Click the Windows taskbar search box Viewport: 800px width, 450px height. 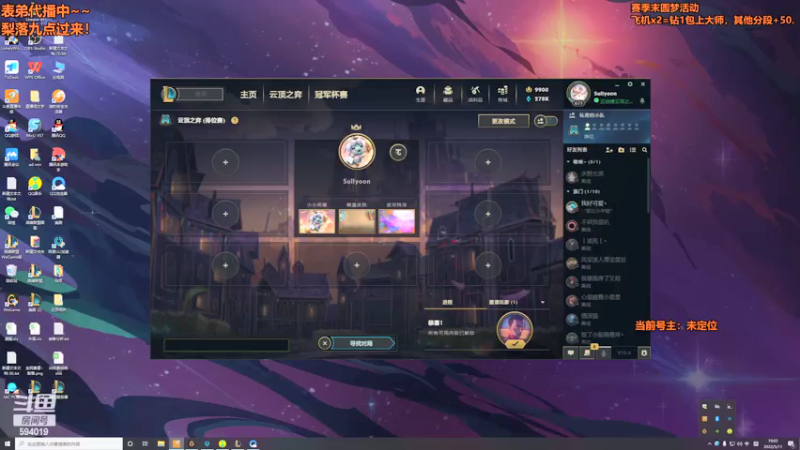pyautogui.click(x=69, y=444)
